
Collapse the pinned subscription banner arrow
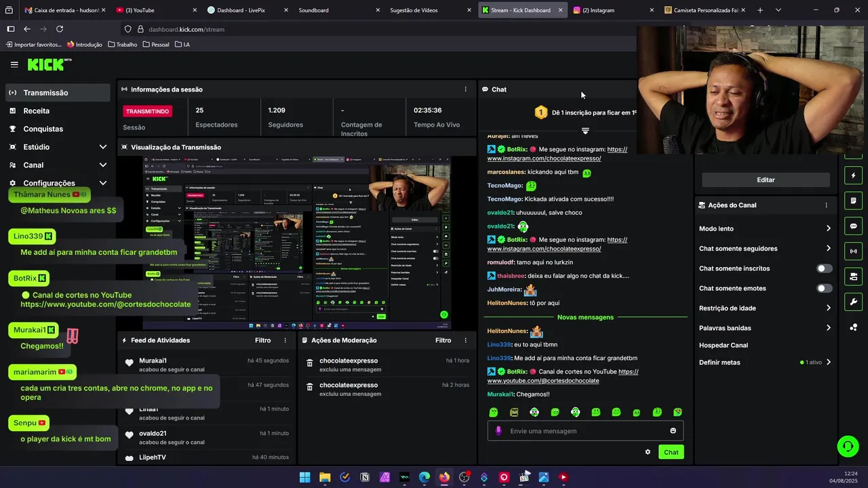coord(585,131)
